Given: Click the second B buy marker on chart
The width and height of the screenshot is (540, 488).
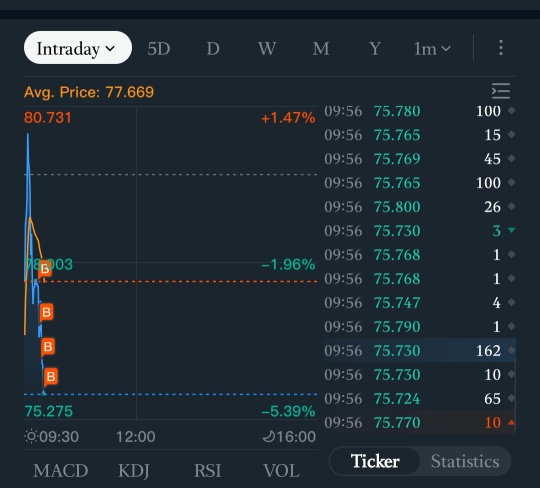Looking at the screenshot, I should coord(46,312).
